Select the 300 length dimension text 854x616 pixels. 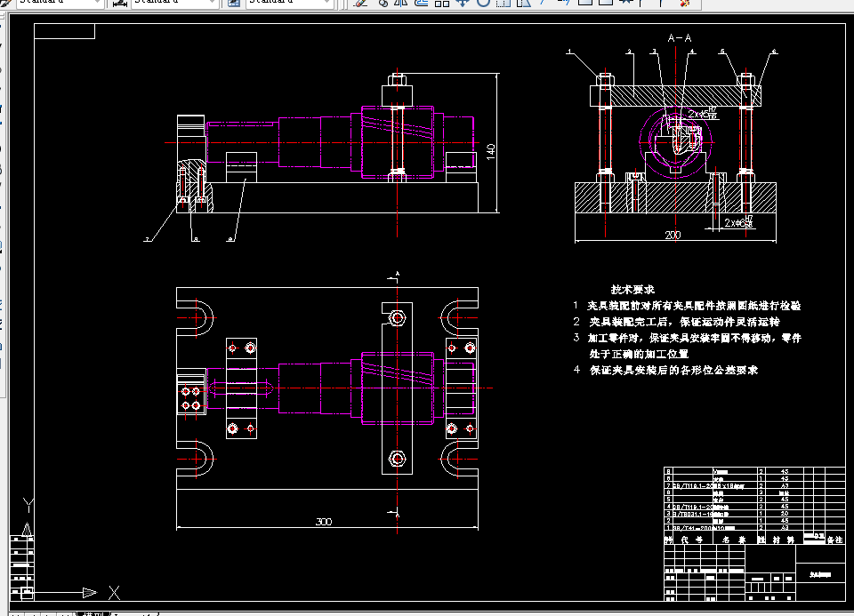pos(324,522)
